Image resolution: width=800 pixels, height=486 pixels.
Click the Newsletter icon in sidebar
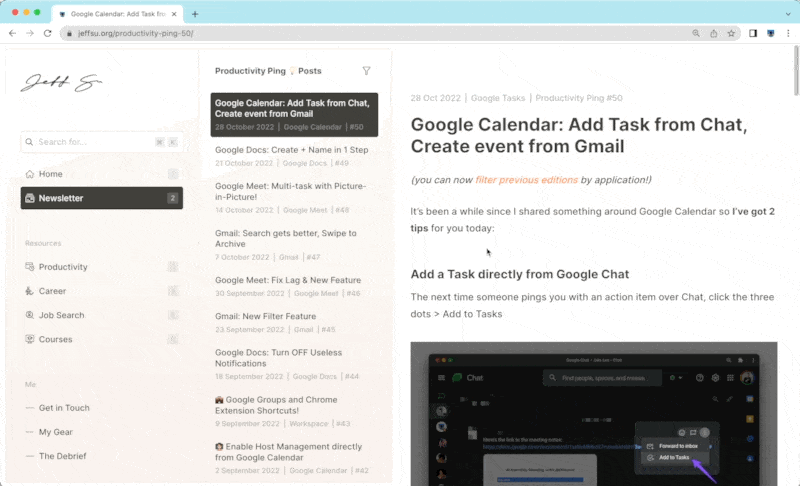tap(30, 198)
